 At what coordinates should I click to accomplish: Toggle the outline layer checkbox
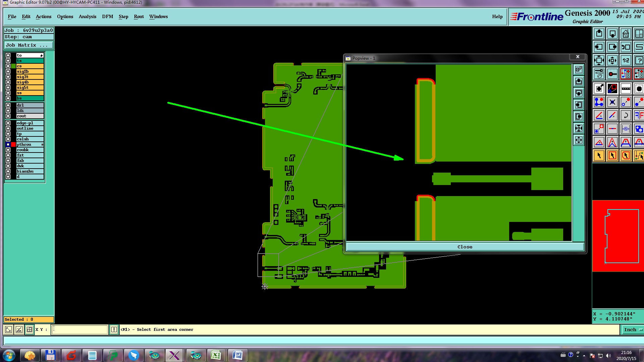[x=8, y=128]
